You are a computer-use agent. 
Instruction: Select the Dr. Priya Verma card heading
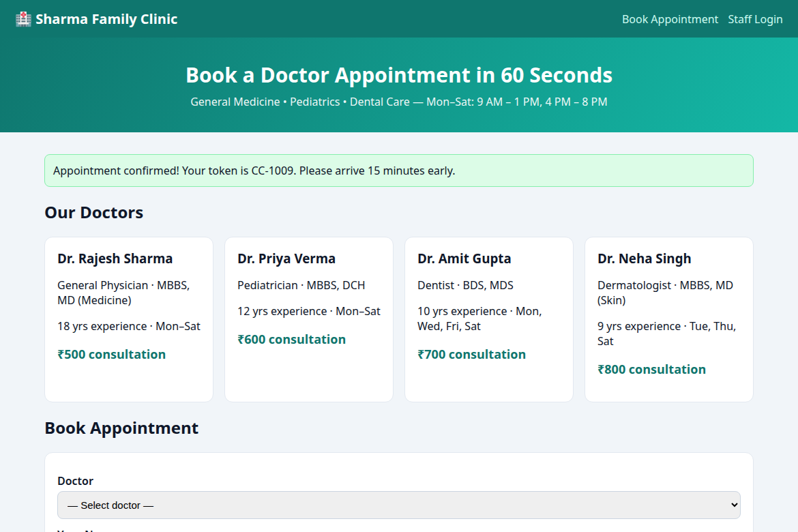point(286,258)
